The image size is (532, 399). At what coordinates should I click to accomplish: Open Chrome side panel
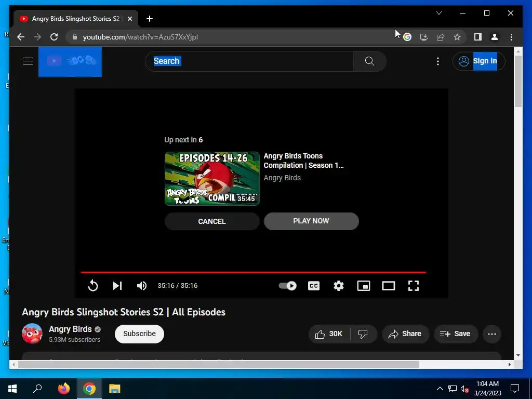coord(478,37)
